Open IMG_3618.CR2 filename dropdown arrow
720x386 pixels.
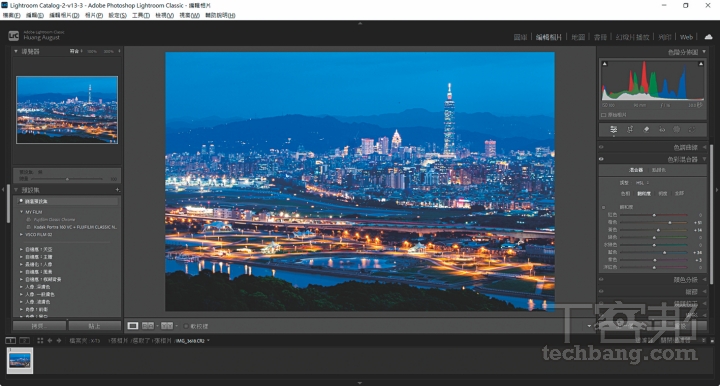(208, 341)
